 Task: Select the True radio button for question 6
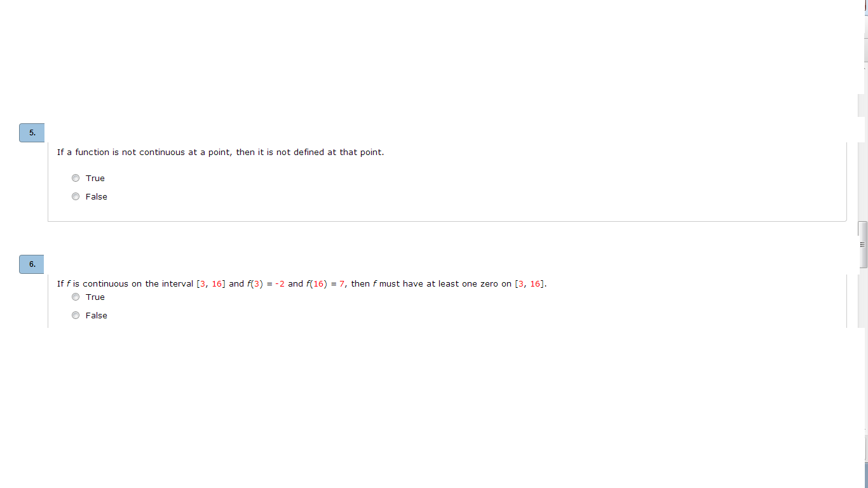click(76, 297)
